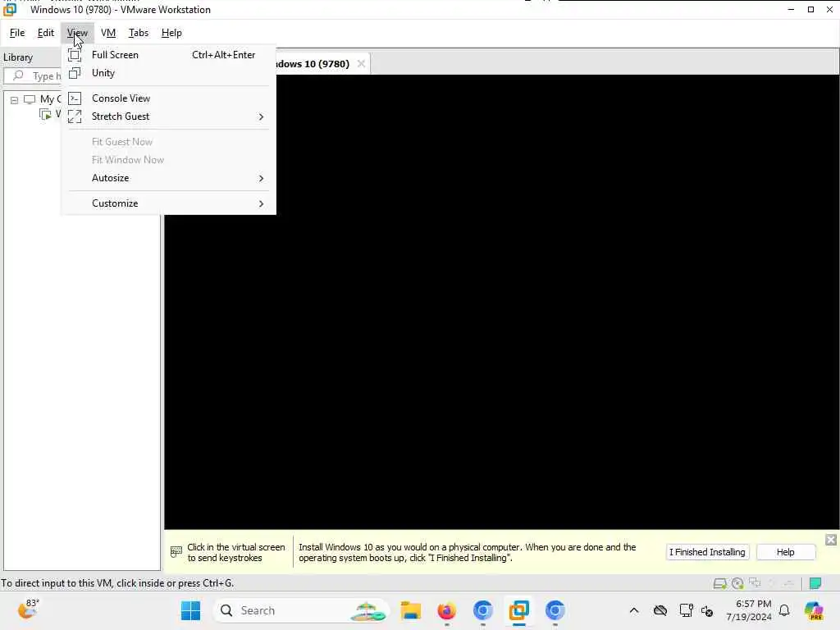Click the hard disk status icon
Viewport: 840px width, 630px height.
coord(720,583)
